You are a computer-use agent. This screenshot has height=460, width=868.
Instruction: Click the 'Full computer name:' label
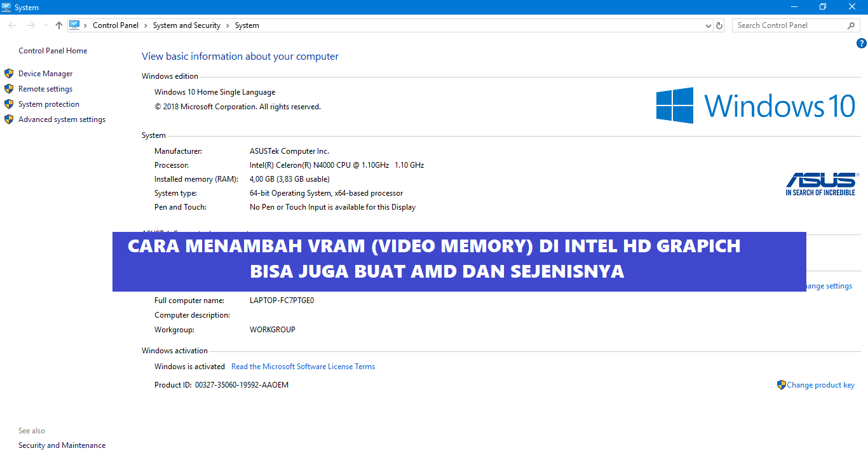coord(189,301)
